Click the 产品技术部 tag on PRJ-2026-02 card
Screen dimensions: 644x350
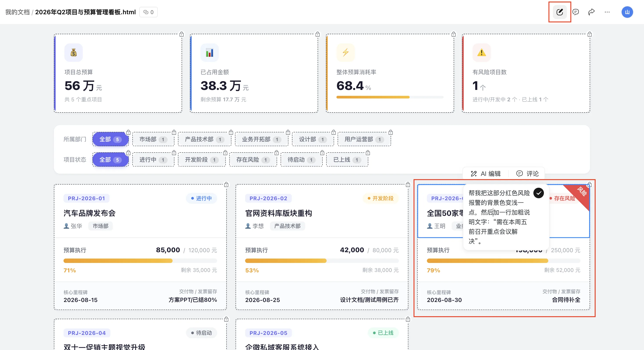(x=287, y=226)
